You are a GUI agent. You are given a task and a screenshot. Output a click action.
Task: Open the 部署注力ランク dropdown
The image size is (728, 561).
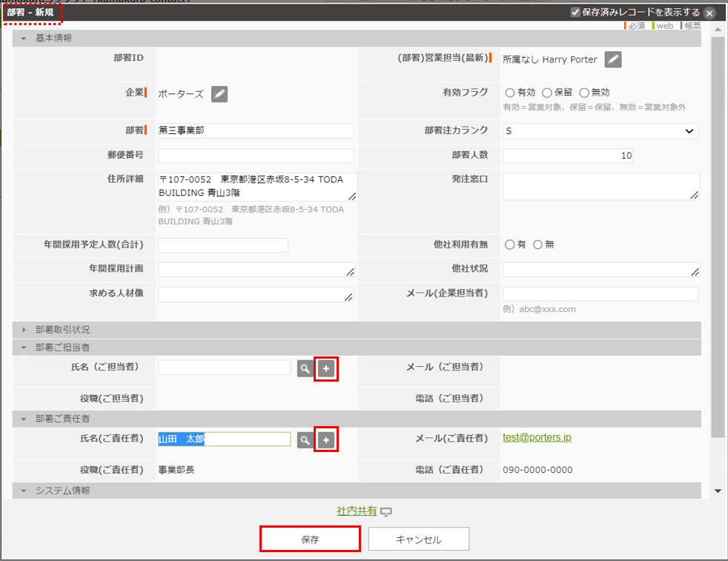[600, 131]
